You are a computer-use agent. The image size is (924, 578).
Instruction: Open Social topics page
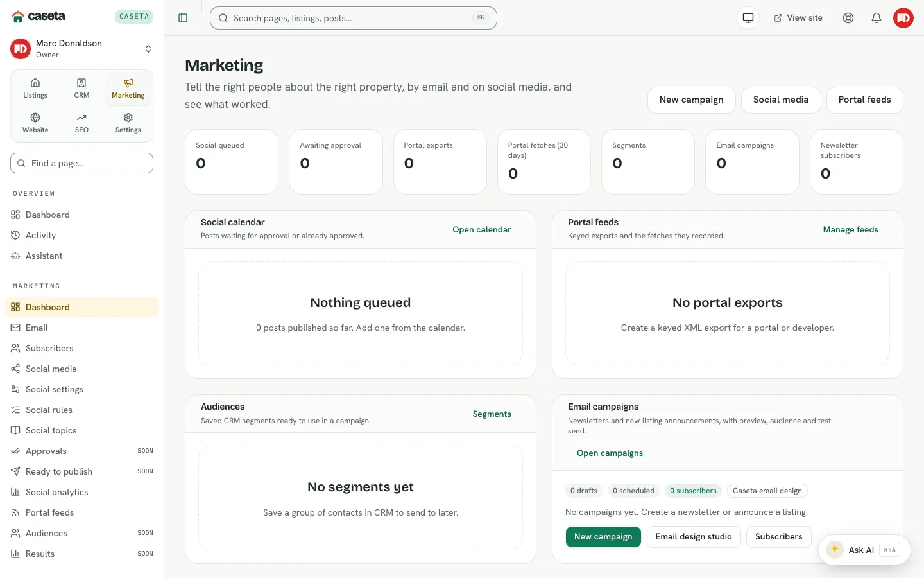[x=81, y=430]
